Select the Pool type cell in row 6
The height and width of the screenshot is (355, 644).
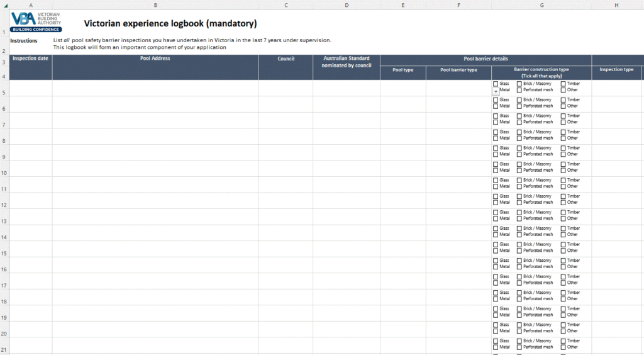coord(402,104)
